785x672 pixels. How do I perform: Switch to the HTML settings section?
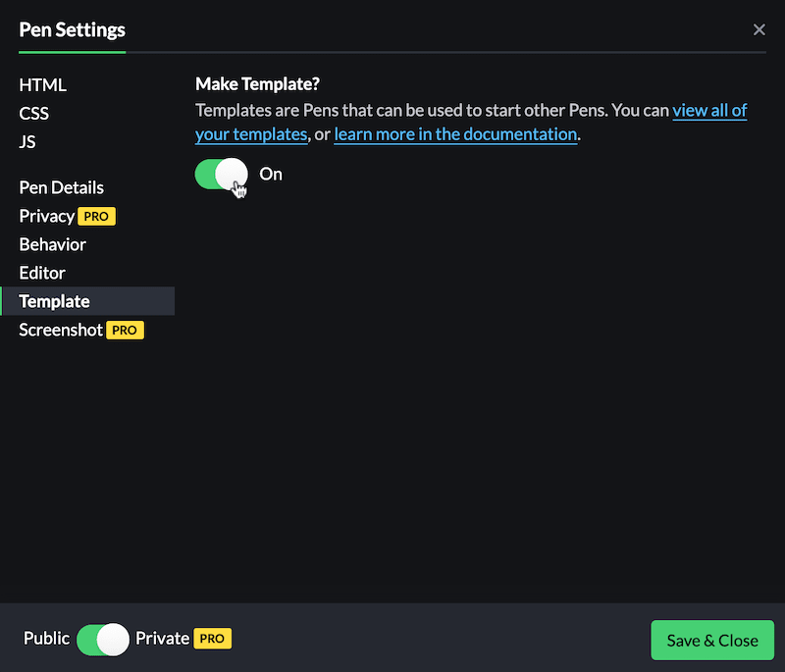point(42,85)
